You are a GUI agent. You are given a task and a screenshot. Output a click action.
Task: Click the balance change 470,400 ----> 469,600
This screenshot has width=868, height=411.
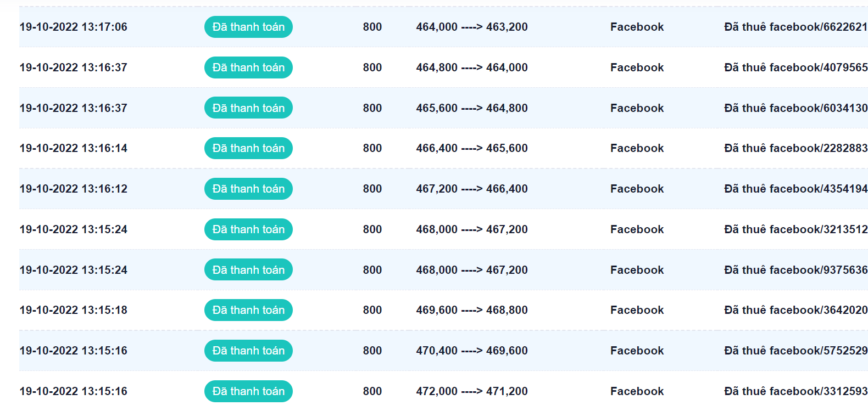click(x=471, y=351)
